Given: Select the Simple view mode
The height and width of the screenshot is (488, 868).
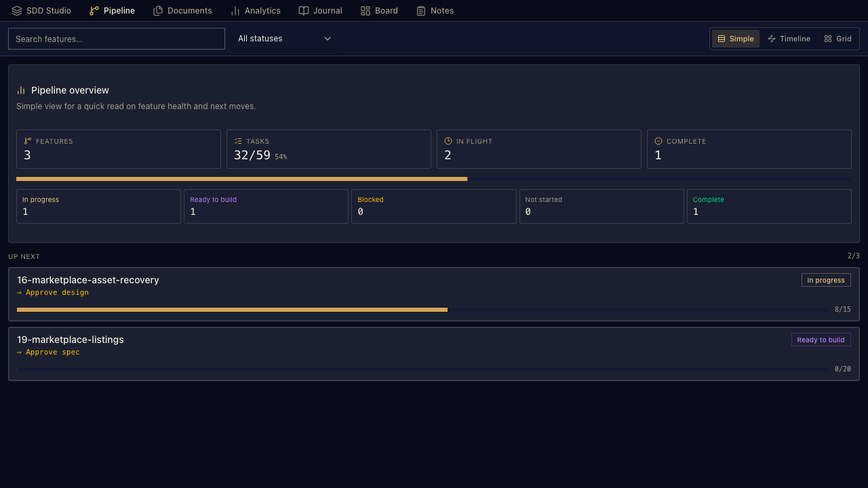Looking at the screenshot, I should click(x=736, y=39).
